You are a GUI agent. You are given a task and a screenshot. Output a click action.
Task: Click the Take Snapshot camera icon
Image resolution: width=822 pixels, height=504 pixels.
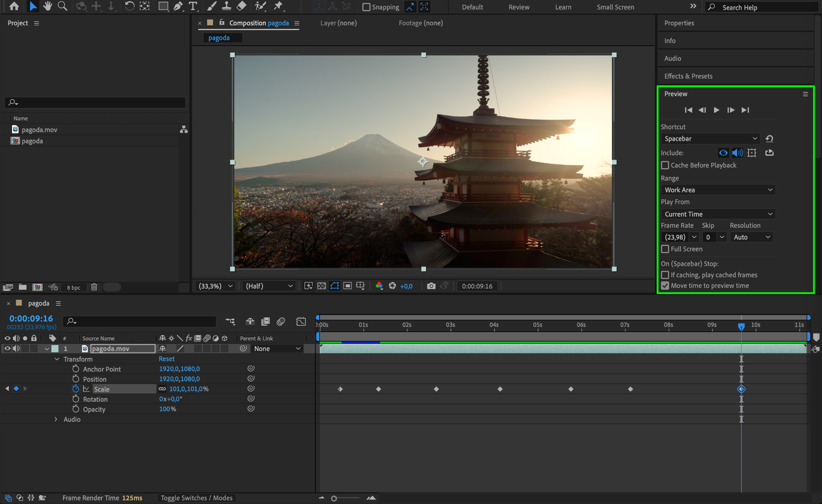[431, 286]
